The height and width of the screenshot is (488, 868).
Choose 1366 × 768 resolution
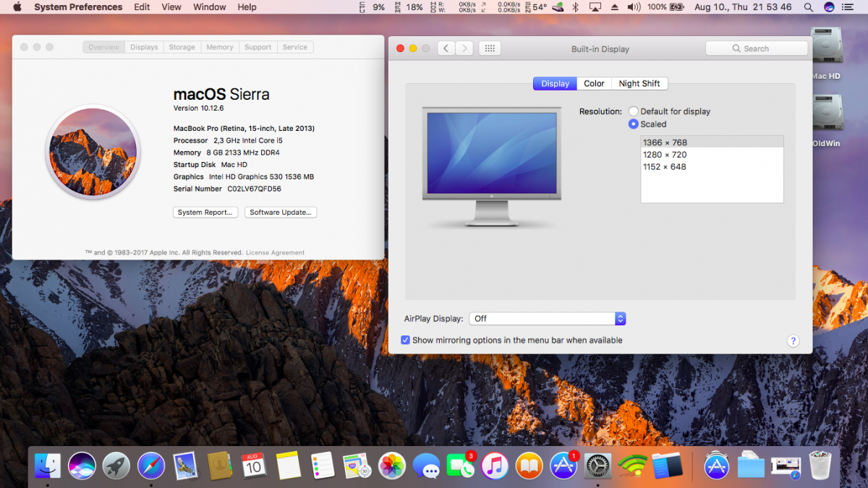(x=712, y=142)
